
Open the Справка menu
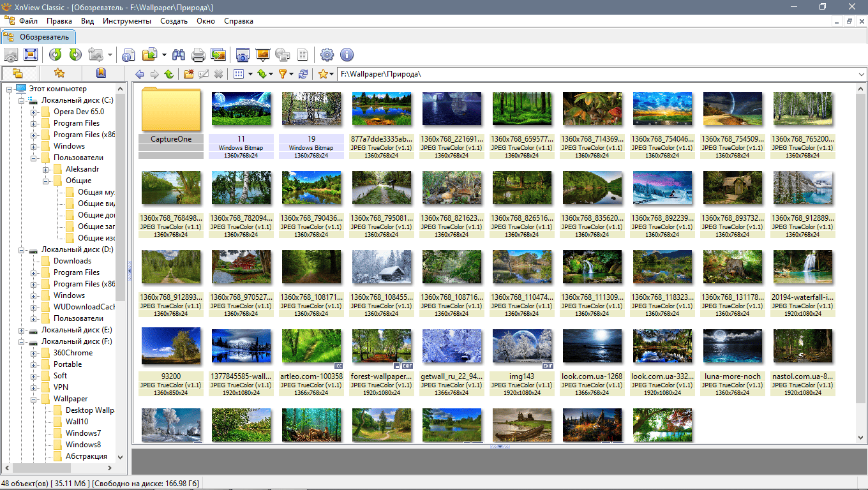[x=239, y=21]
